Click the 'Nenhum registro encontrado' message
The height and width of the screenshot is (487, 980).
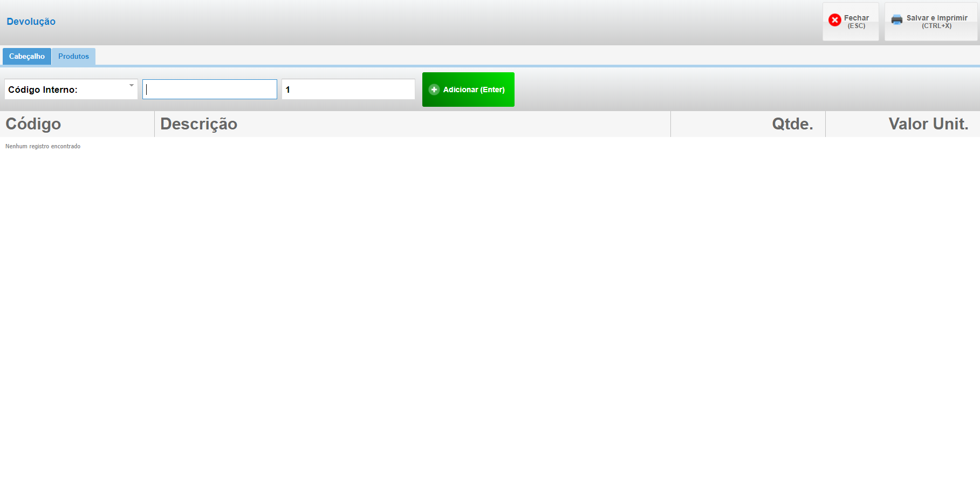tap(43, 146)
